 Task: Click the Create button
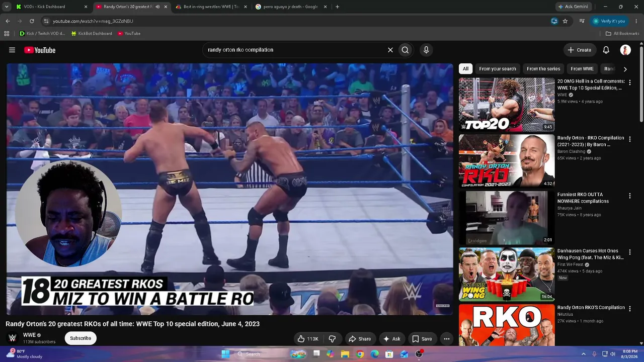pos(580,50)
